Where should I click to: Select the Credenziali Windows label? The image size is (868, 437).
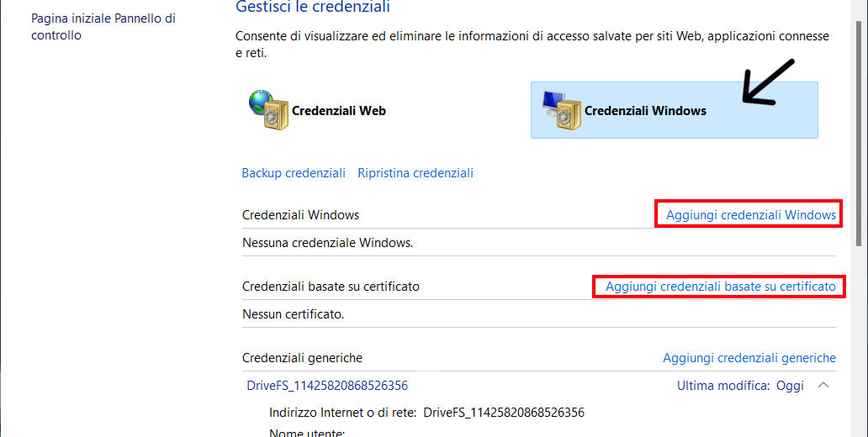645,111
